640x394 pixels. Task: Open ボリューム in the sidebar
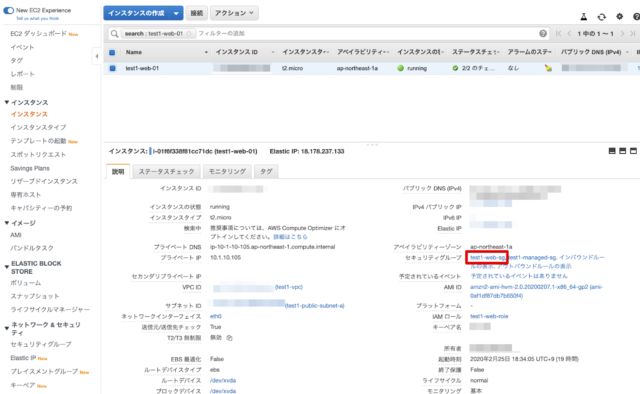(x=26, y=283)
